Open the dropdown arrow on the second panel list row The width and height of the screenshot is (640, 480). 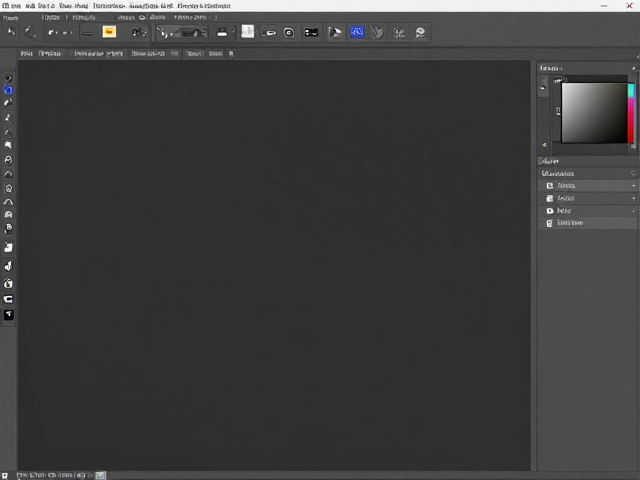tap(633, 198)
